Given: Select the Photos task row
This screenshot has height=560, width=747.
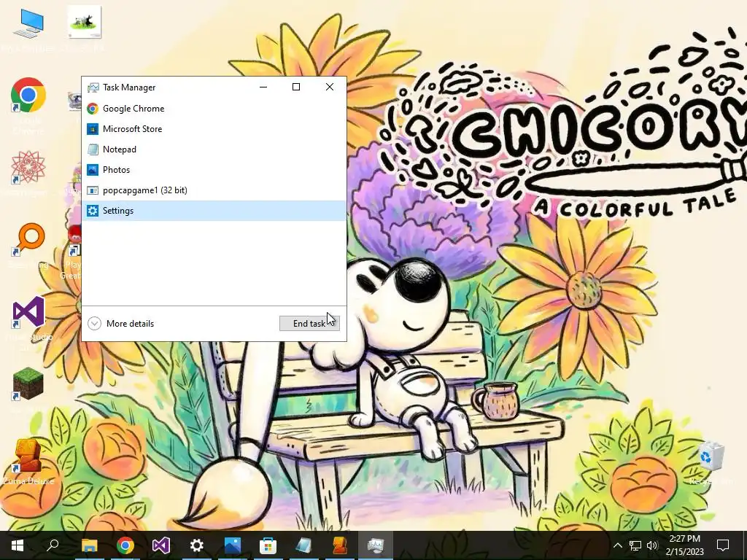Looking at the screenshot, I should [214, 170].
